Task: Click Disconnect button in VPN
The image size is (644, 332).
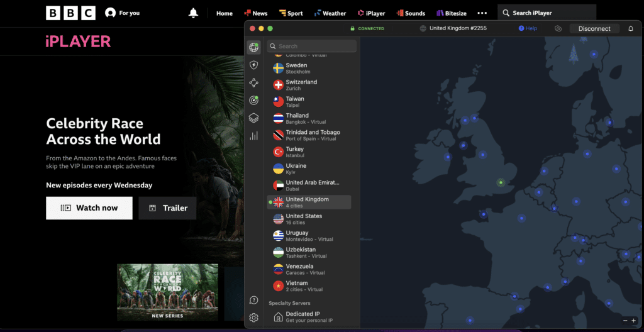Action: (x=594, y=28)
